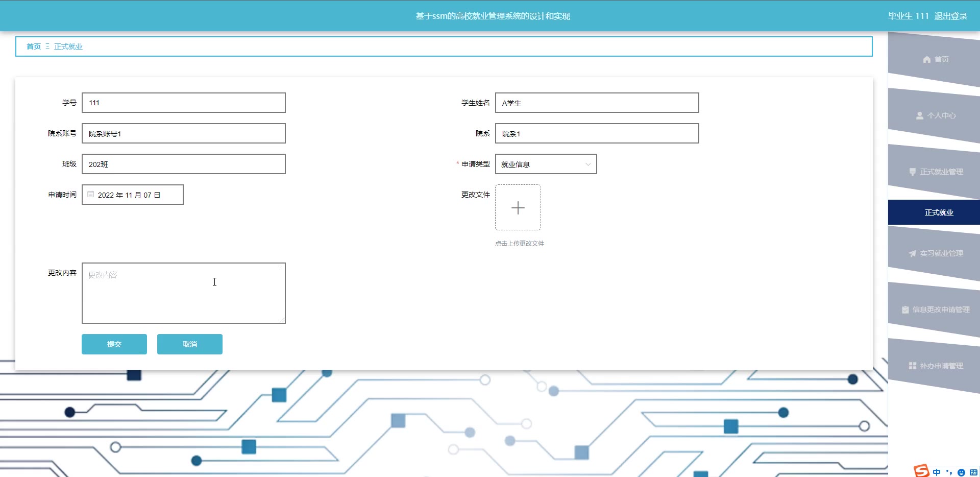This screenshot has height=477, width=980.
Task: Click the 毕业生 111 user label
Action: 908,16
